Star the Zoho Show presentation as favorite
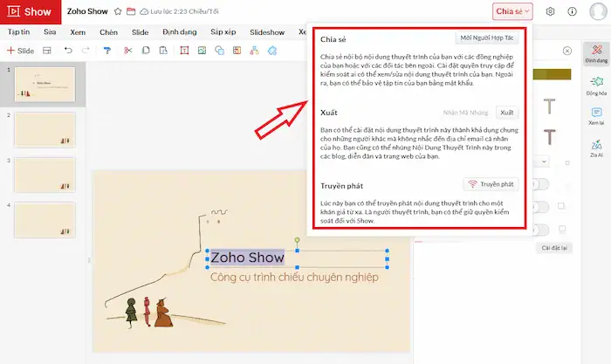 [x=118, y=11]
